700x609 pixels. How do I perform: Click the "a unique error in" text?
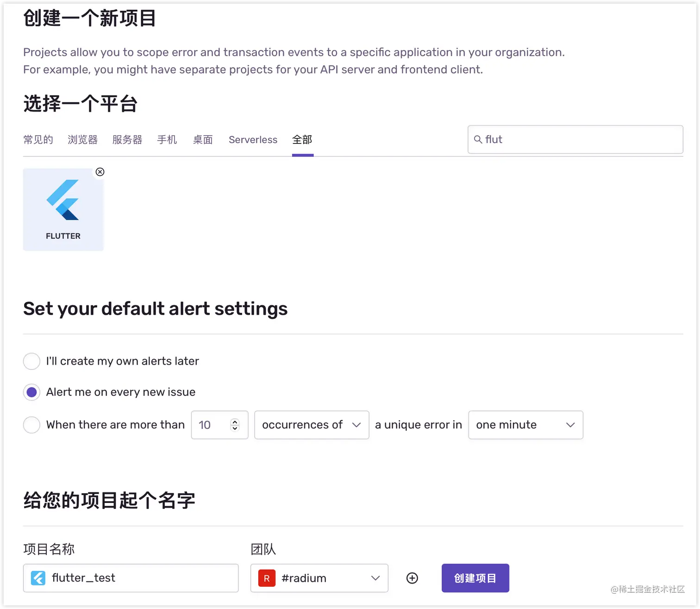(419, 425)
